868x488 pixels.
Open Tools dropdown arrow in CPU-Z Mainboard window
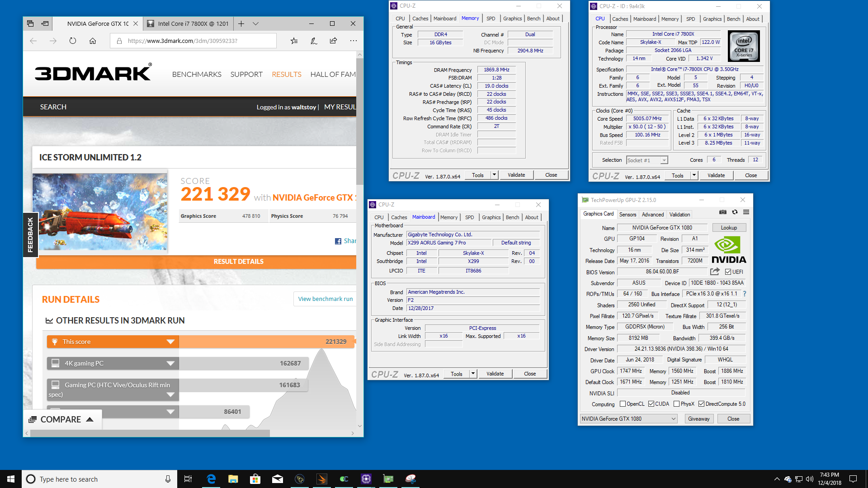click(473, 374)
